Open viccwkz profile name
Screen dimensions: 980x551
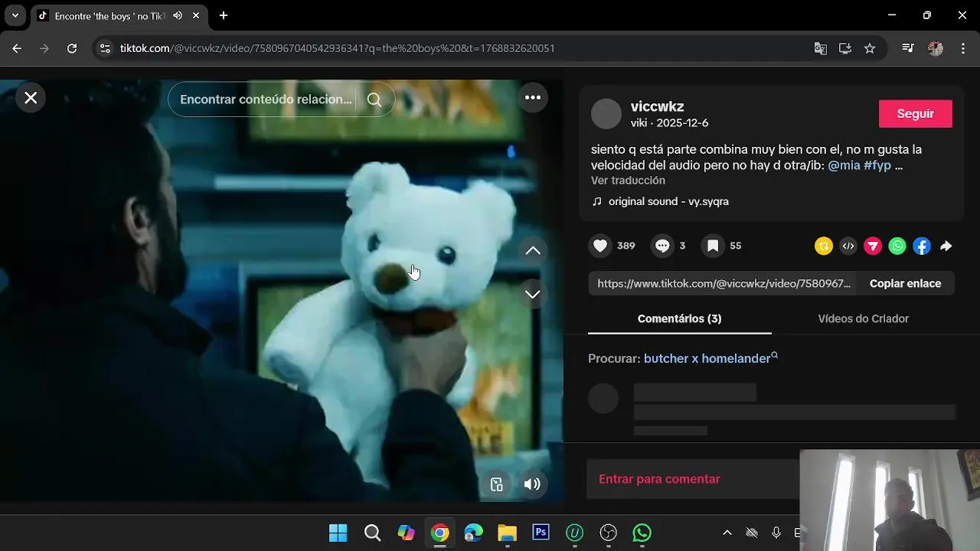[658, 106]
